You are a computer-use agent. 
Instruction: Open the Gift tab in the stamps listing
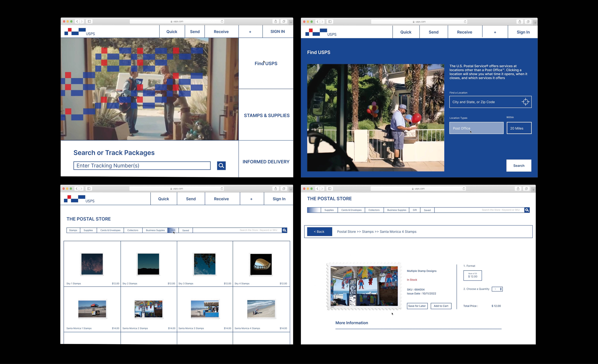(173, 230)
